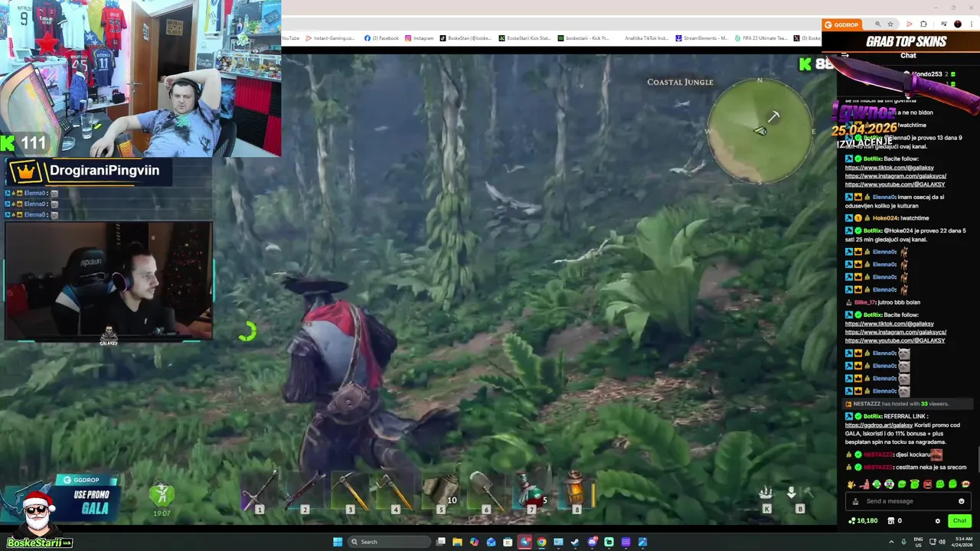Open the browser extensions puzzle icon
The width and height of the screenshot is (980, 551).
(923, 24)
